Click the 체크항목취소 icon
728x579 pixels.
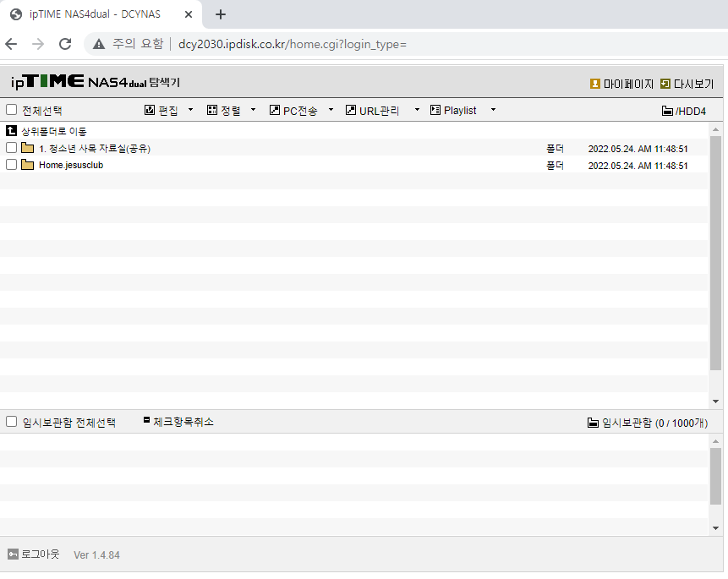point(147,420)
